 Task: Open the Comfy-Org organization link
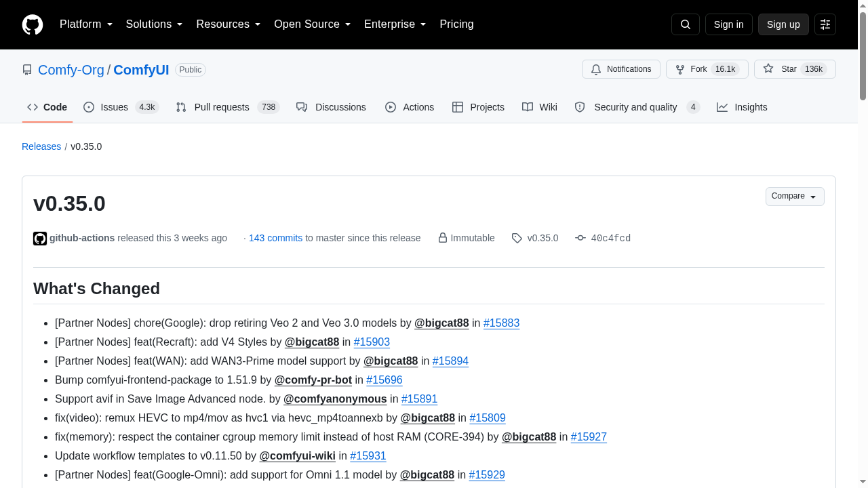point(71,70)
